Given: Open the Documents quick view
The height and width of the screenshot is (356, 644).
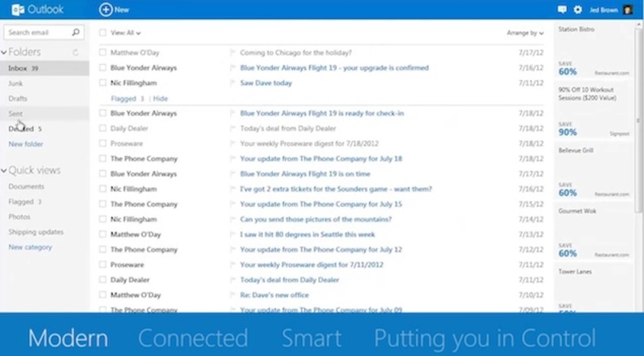Looking at the screenshot, I should [26, 186].
